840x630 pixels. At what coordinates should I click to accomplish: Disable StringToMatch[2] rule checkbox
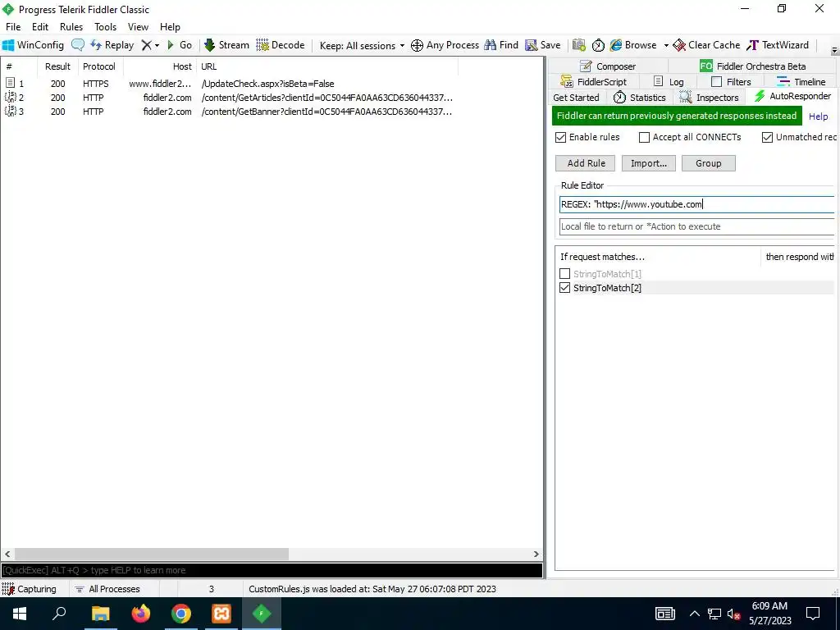(564, 288)
